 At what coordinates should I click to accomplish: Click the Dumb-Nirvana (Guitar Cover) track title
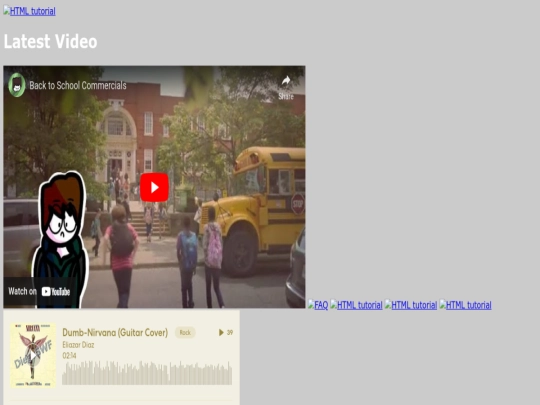[x=115, y=333]
